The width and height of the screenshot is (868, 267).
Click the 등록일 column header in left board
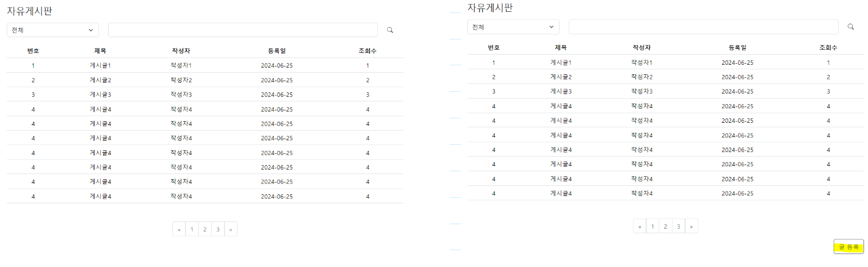pyautogui.click(x=277, y=51)
